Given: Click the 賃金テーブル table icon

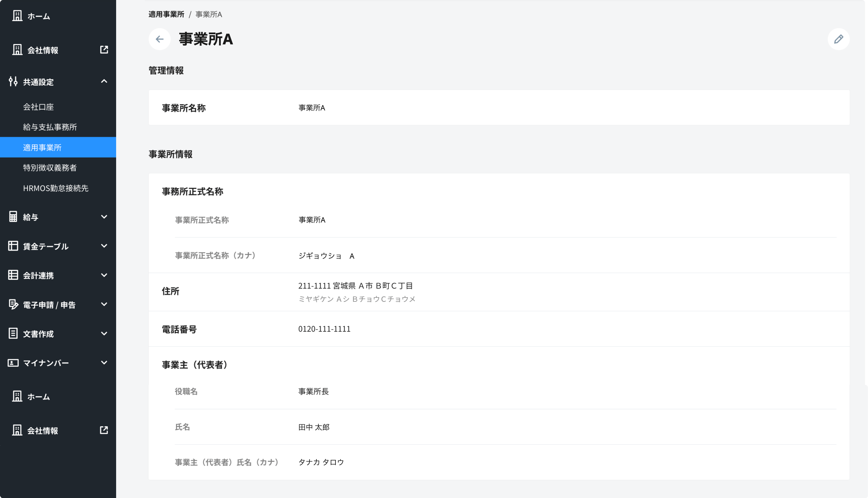Looking at the screenshot, I should [13, 246].
